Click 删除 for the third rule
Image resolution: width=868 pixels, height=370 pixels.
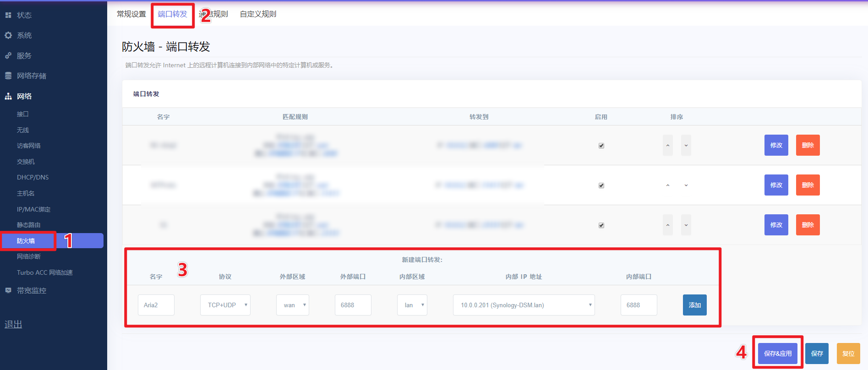coord(808,225)
